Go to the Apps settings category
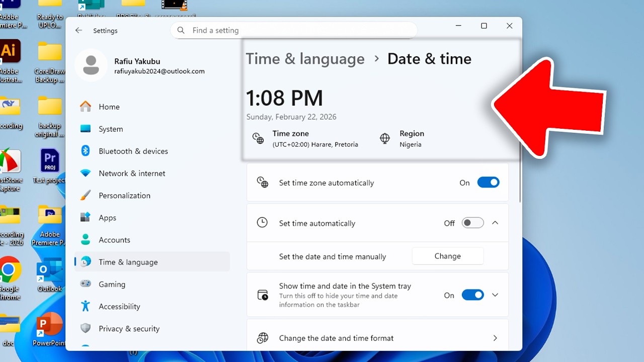 tap(152, 218)
